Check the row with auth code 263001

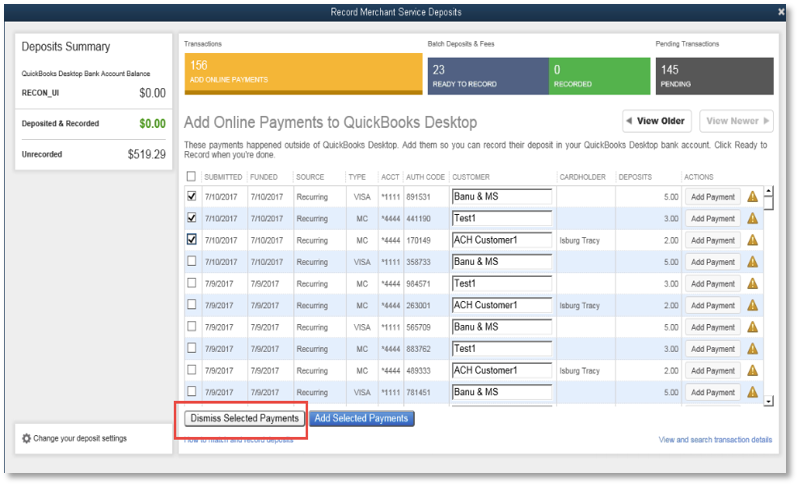[192, 304]
